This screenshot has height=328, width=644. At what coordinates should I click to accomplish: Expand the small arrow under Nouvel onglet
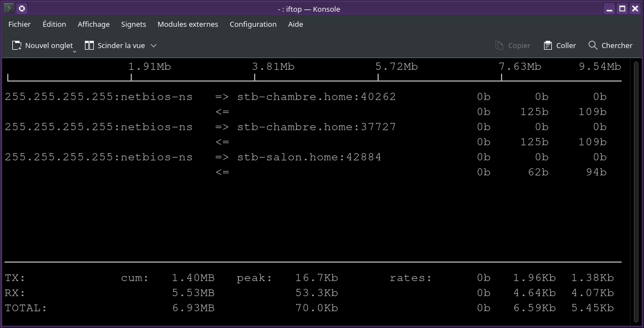pos(74,51)
